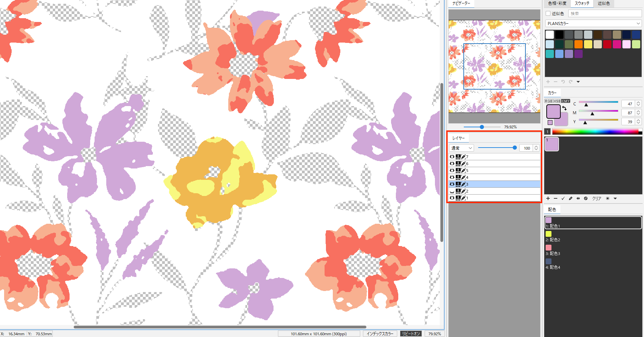Image resolution: width=644 pixels, height=337 pixels.
Task: Switch to the 色相・彩度 tab
Action: (x=557, y=3)
